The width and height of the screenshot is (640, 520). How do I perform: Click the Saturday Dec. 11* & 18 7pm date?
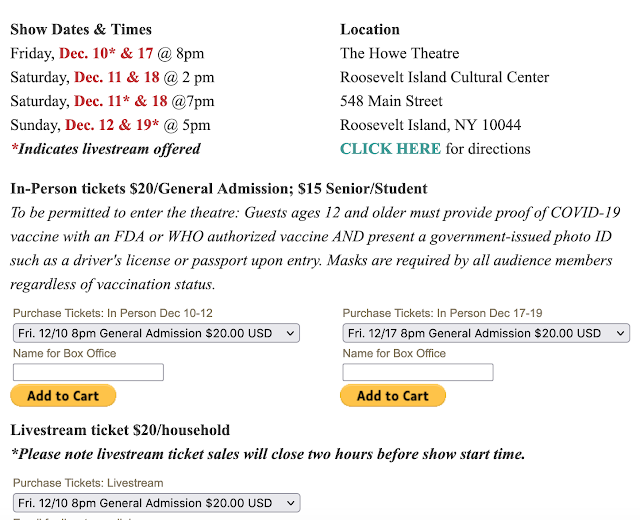(121, 101)
